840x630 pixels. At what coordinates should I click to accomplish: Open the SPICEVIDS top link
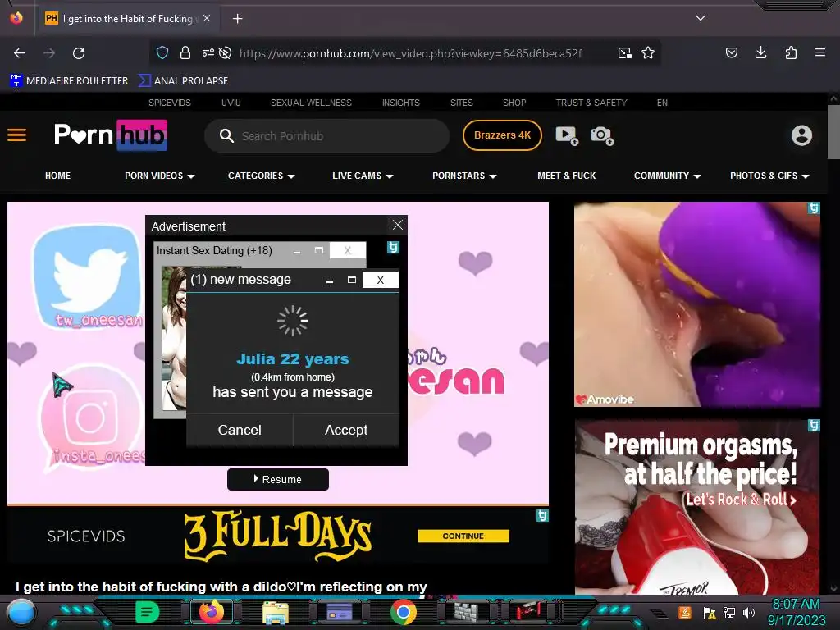(170, 103)
